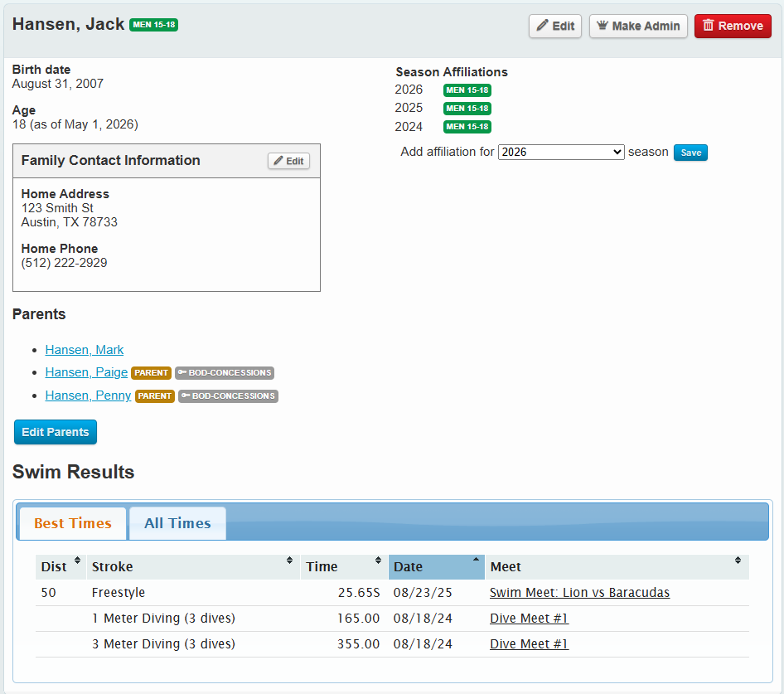Image resolution: width=784 pixels, height=694 pixels.
Task: Click the BOD-CONCESSIONS key badge for Hansen, Penny
Action: point(228,396)
